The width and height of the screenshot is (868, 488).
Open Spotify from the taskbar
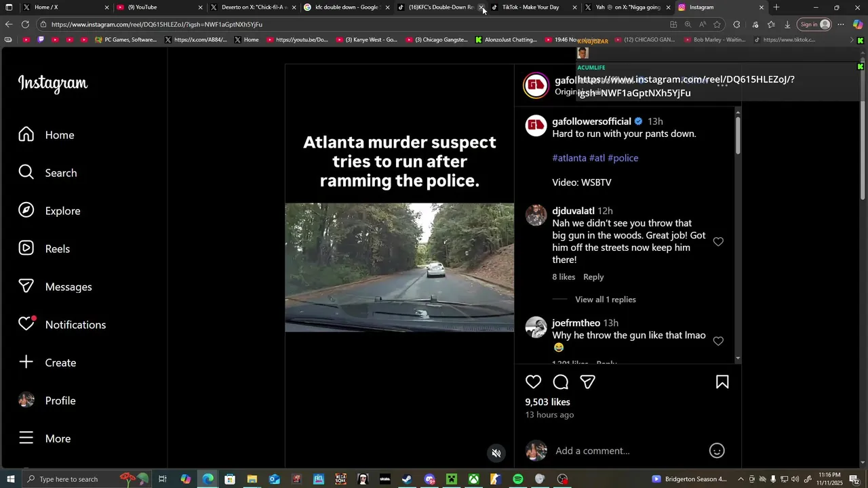pyautogui.click(x=518, y=479)
